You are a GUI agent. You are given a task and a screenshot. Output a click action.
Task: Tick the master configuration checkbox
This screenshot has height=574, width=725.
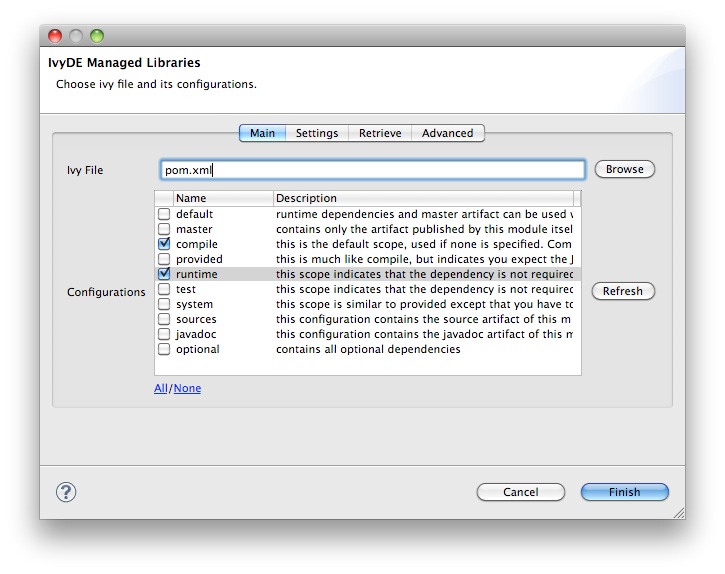click(164, 229)
